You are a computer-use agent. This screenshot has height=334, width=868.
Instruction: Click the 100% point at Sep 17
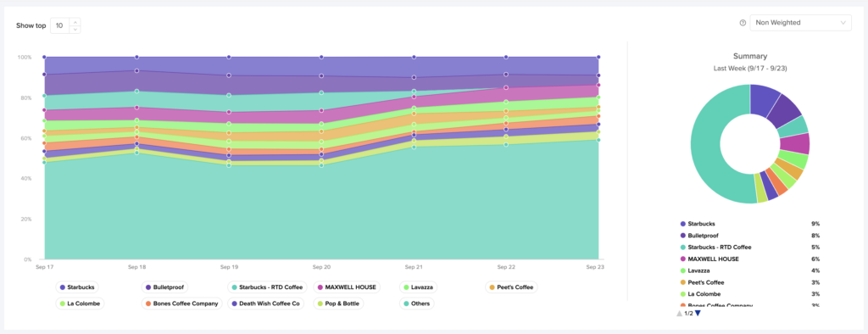44,57
